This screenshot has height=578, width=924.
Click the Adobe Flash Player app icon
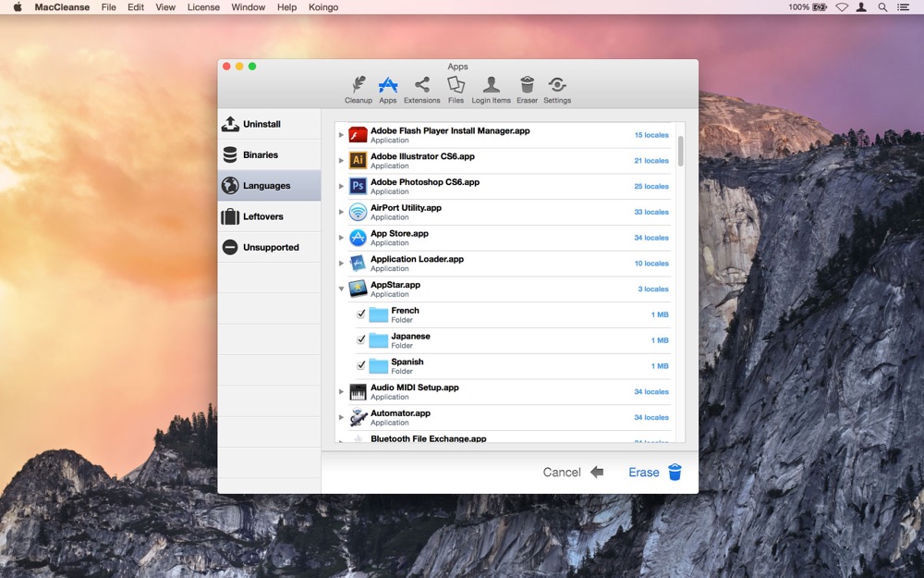click(x=358, y=135)
